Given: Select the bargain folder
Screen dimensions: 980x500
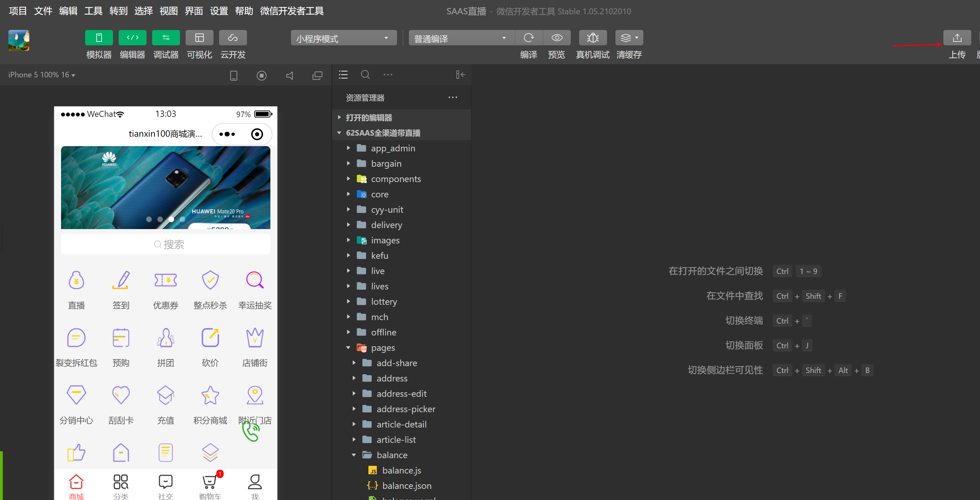Looking at the screenshot, I should (x=401, y=164).
